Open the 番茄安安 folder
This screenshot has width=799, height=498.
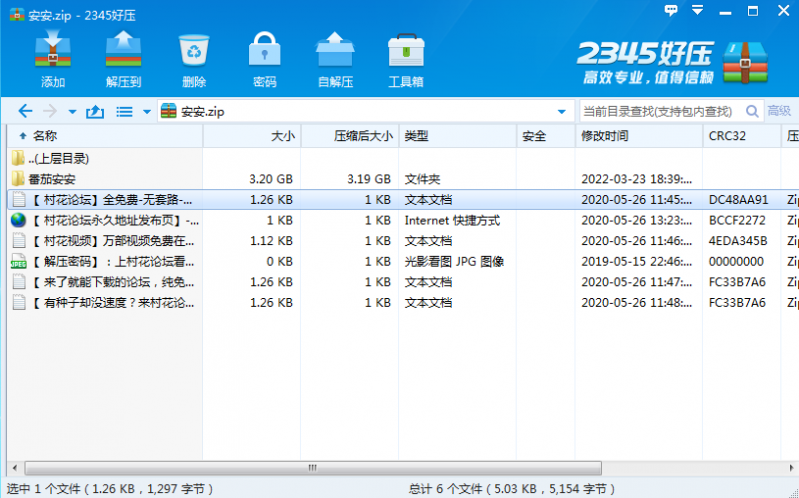pos(52,179)
